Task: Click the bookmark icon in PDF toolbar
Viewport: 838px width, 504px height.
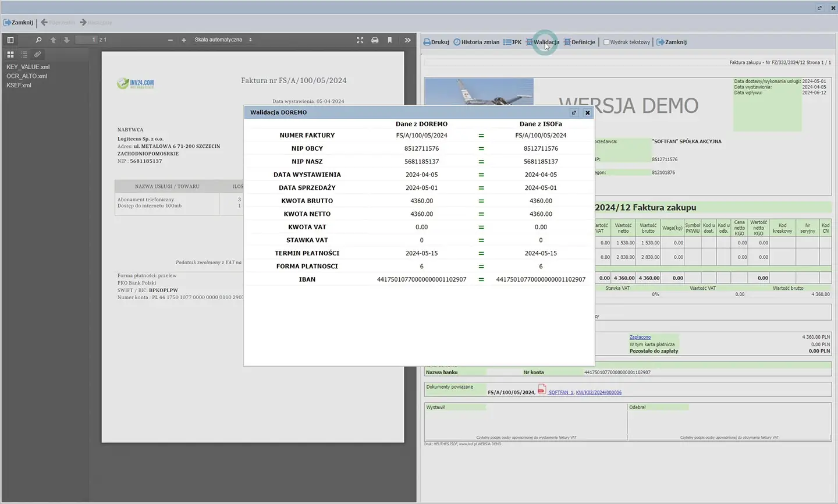Action: point(390,40)
